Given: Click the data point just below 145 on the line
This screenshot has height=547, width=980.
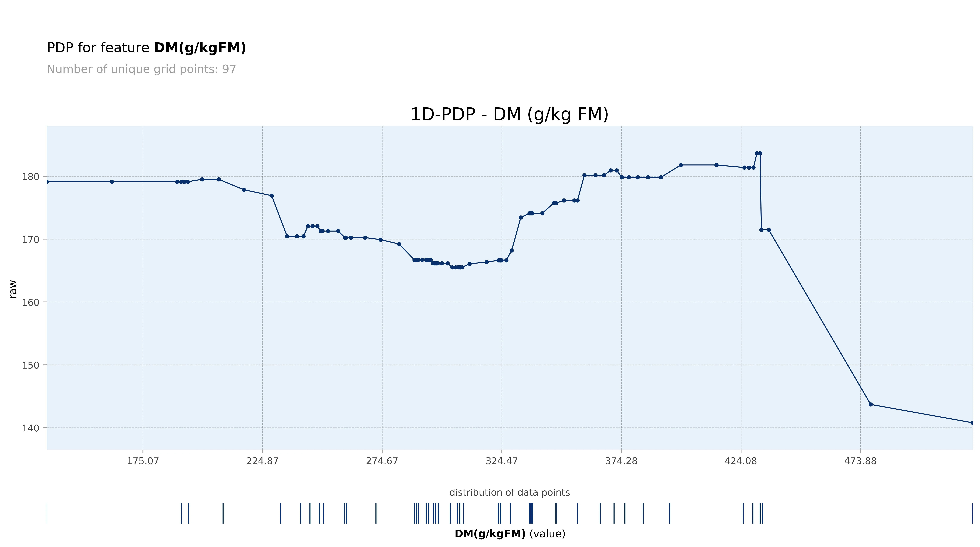Looking at the screenshot, I should click(x=870, y=404).
